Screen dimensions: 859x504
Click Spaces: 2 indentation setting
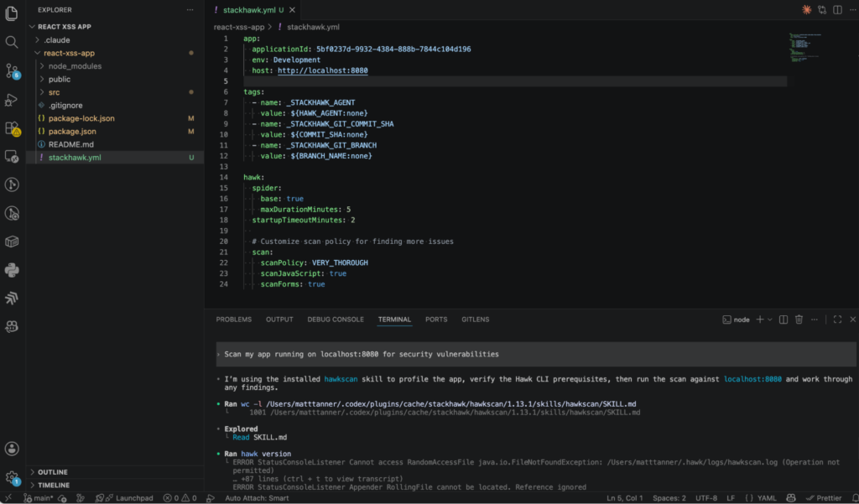669,498
